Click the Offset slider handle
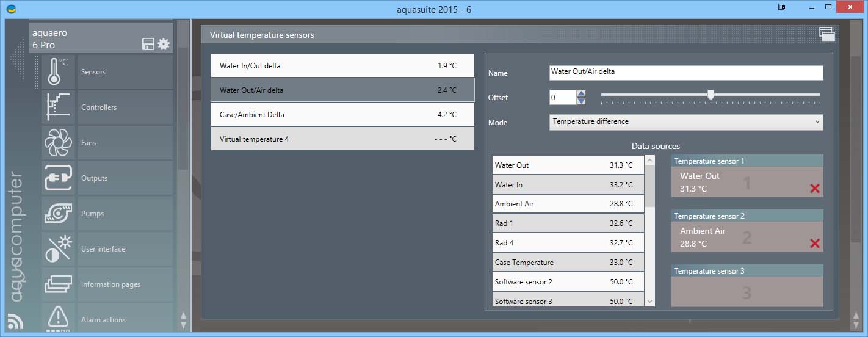The width and height of the screenshot is (868, 337). coord(711,95)
